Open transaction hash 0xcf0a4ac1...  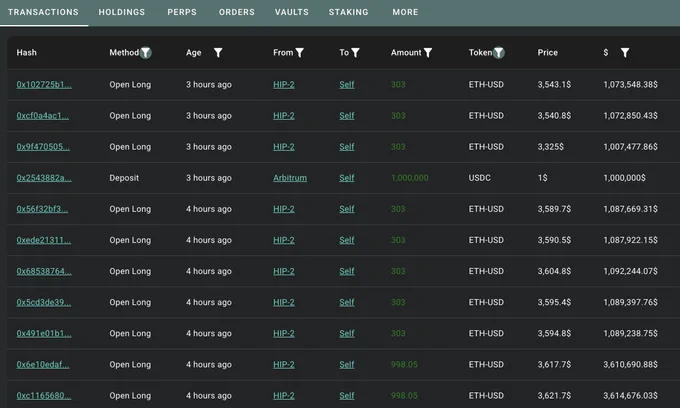(42, 116)
